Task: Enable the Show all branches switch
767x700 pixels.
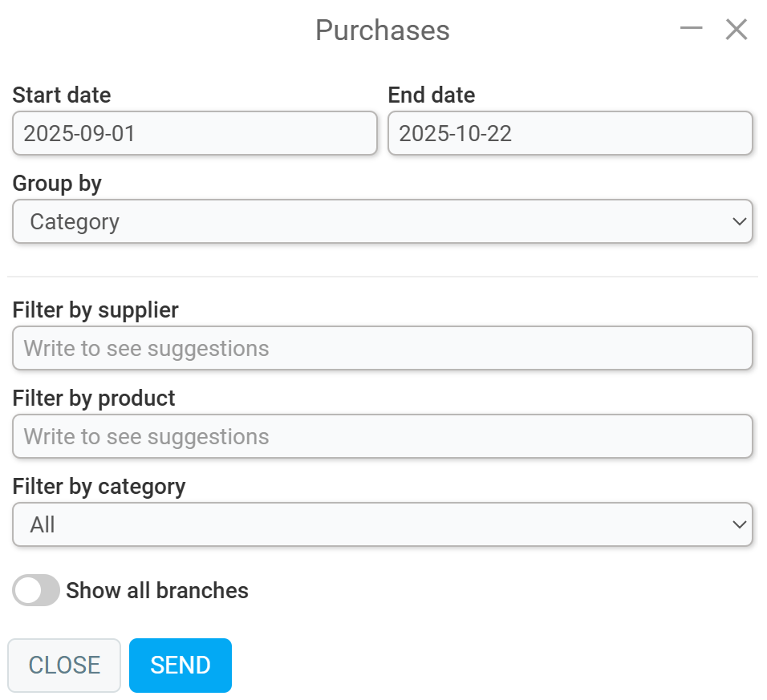Action: [x=36, y=590]
